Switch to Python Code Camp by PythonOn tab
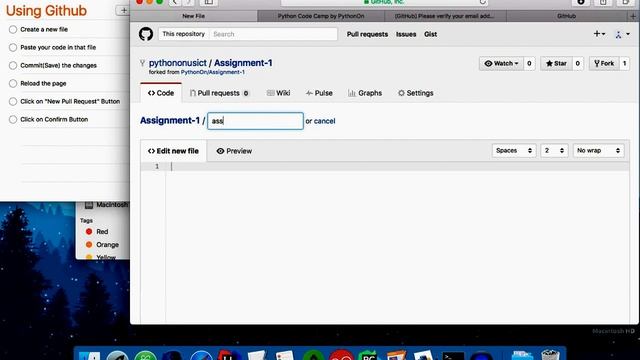 coord(321,16)
